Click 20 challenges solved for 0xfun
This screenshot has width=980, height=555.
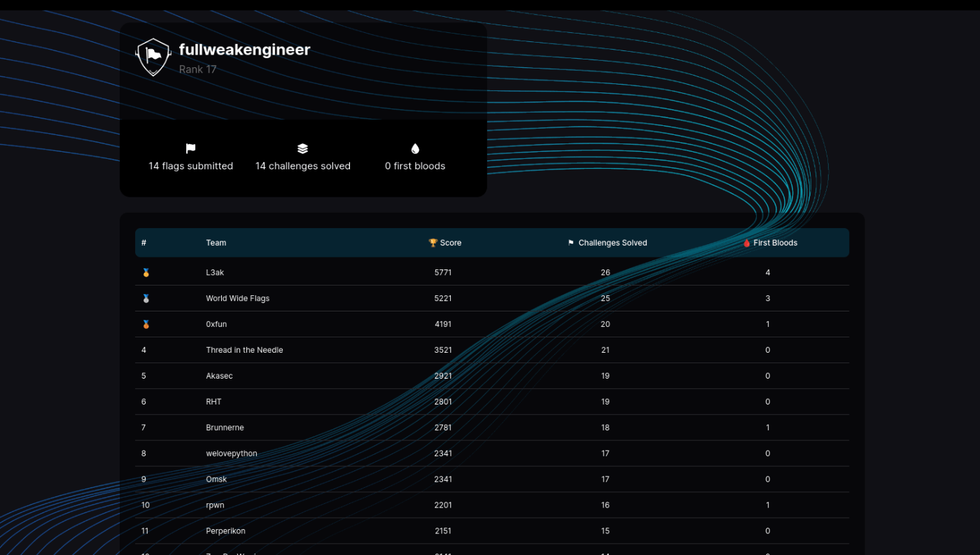(605, 324)
